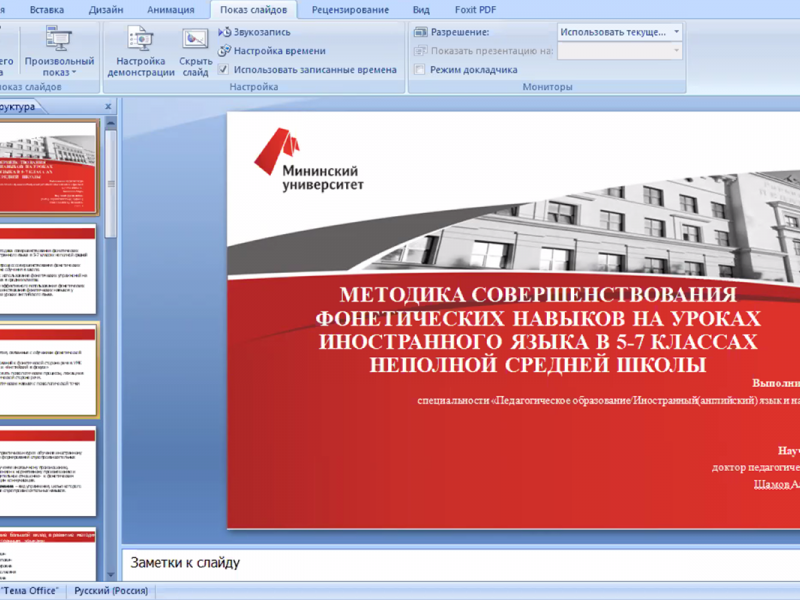Viewport: 800px width, 600px height.
Task: Switch to the Анимация ribbon tab
Action: tap(170, 10)
